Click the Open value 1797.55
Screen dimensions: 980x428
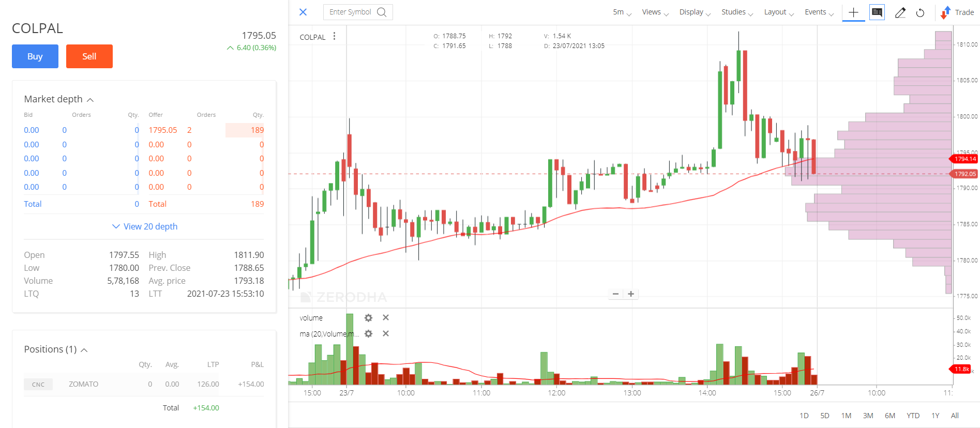124,255
